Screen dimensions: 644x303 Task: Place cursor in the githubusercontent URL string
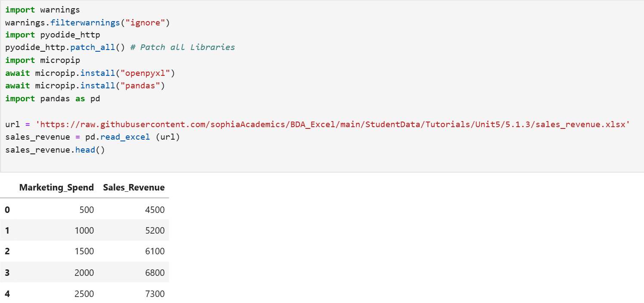coord(333,125)
